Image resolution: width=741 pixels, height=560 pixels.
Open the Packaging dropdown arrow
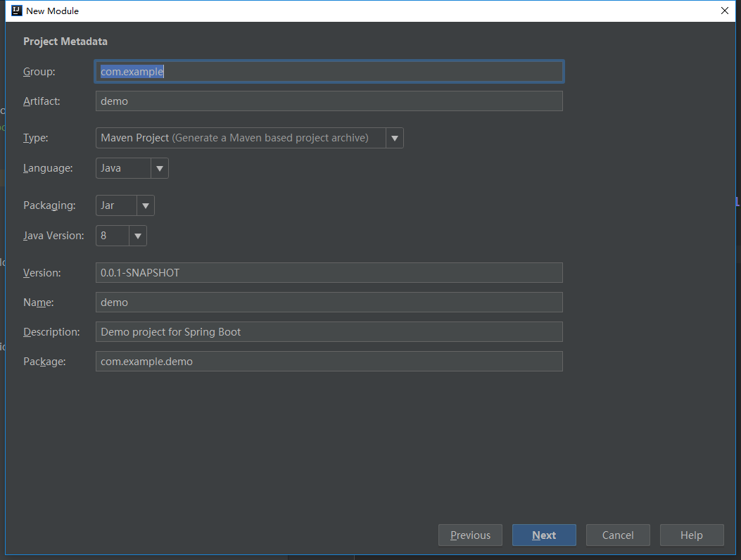coord(146,205)
